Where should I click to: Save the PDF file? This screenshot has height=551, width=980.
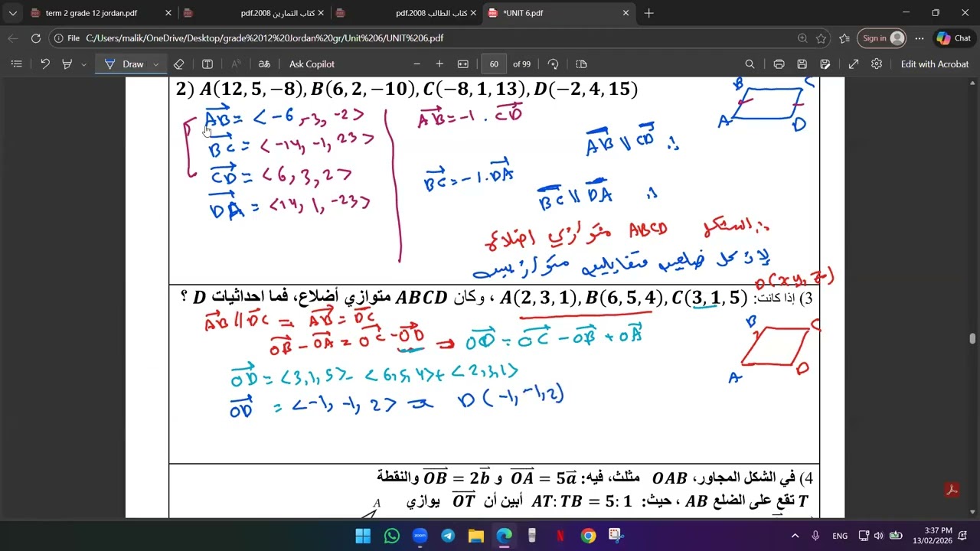(802, 64)
